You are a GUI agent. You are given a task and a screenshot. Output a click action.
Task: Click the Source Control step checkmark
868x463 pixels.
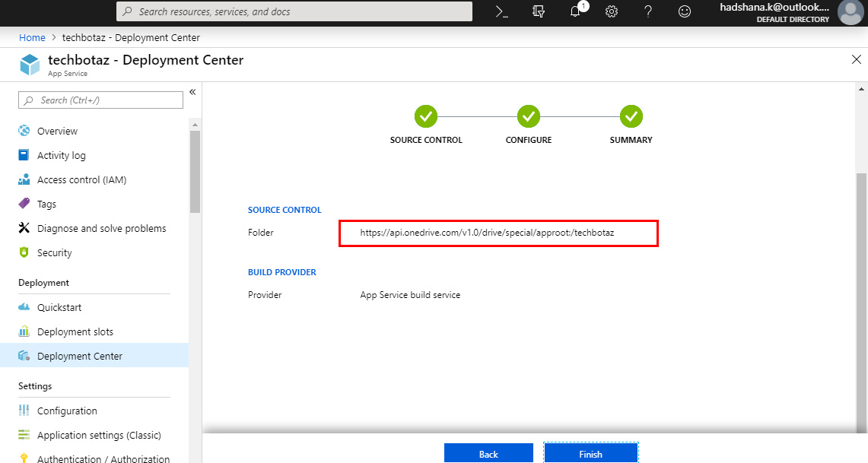pyautogui.click(x=426, y=117)
